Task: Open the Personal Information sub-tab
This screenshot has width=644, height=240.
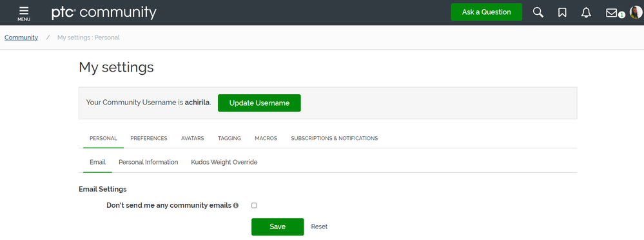Action: [148, 163]
